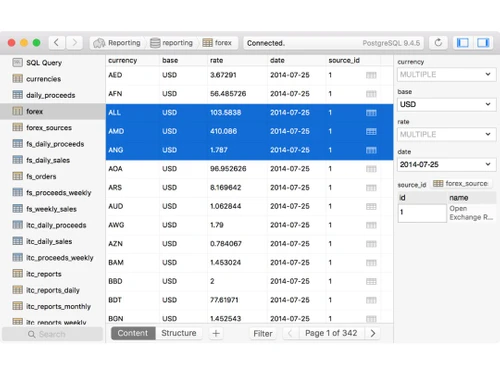
Task: Click the forex_source reference link
Action: (461, 183)
